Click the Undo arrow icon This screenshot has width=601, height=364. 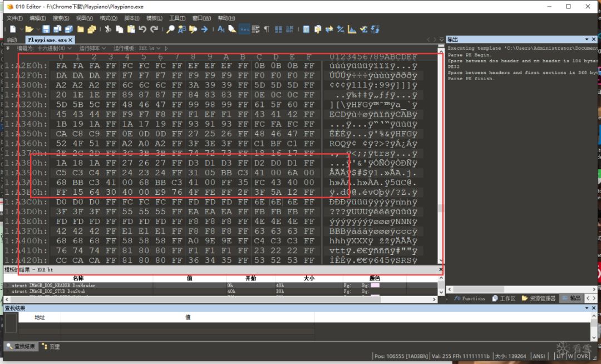click(142, 29)
